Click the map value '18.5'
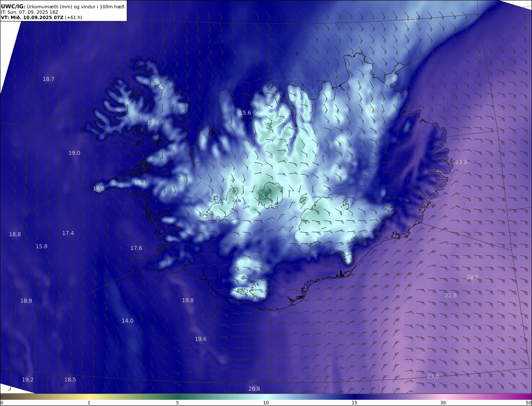Screen dimensions: 532x406 pyautogui.click(x=70, y=379)
